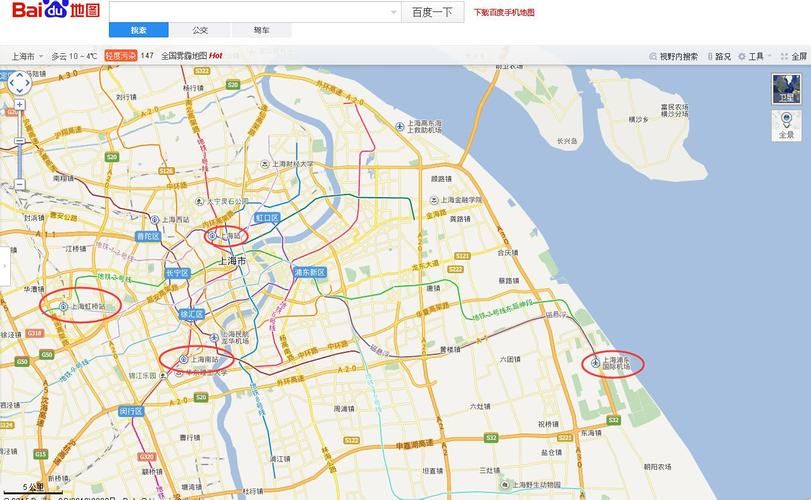Switch to the 驾车 tab

click(x=262, y=30)
